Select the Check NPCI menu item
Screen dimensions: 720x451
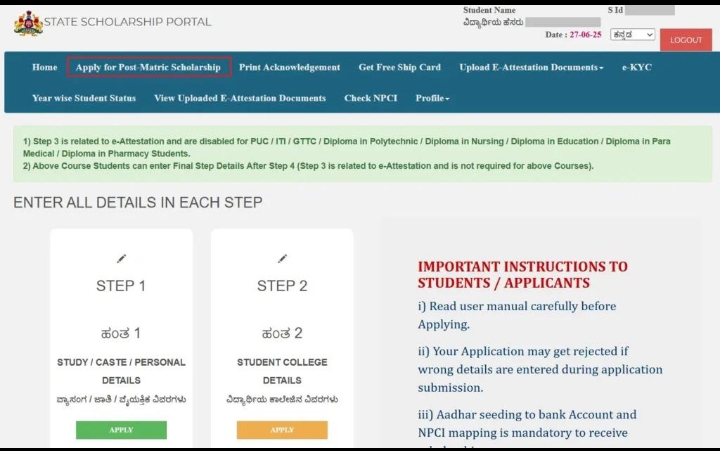(371, 98)
